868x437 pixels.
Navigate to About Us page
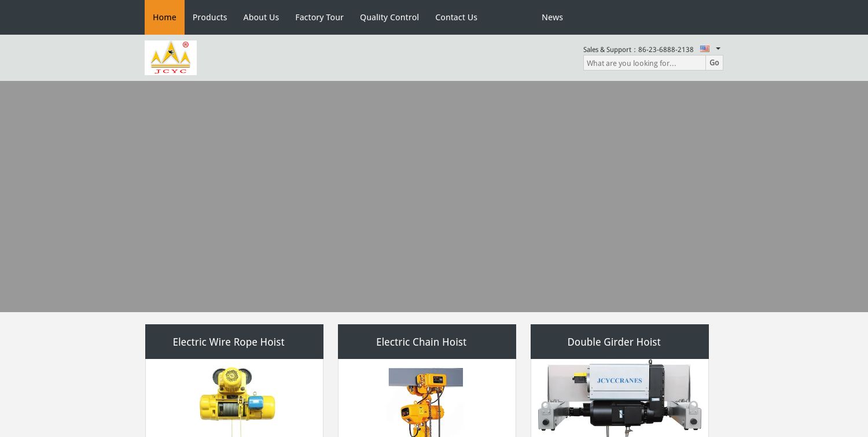[x=261, y=17]
